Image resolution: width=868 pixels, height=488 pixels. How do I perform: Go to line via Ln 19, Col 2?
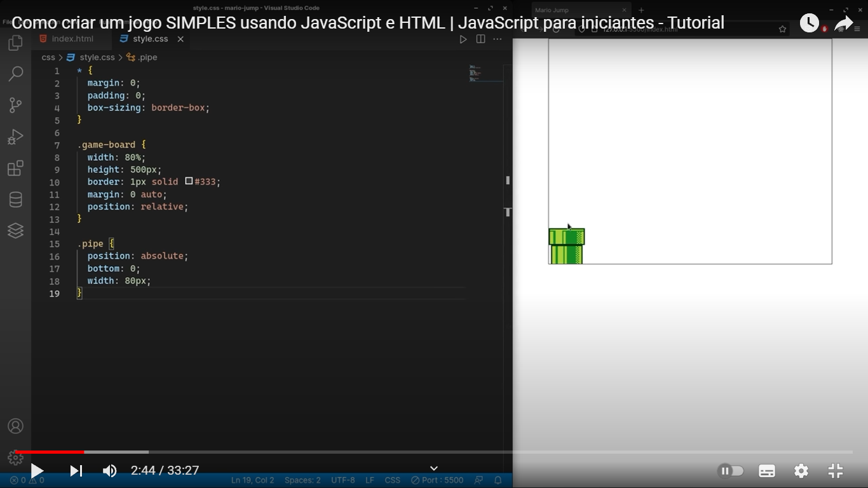point(253,480)
